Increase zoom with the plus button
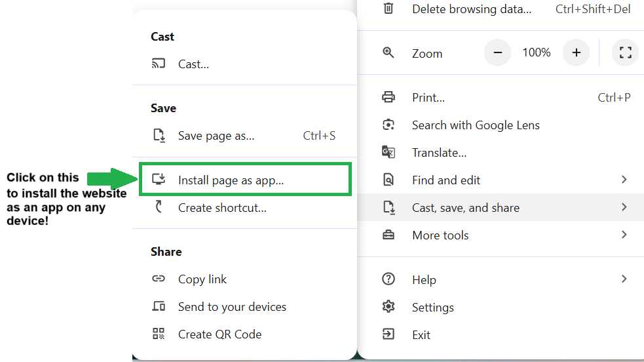The width and height of the screenshot is (644, 362). coord(577,52)
